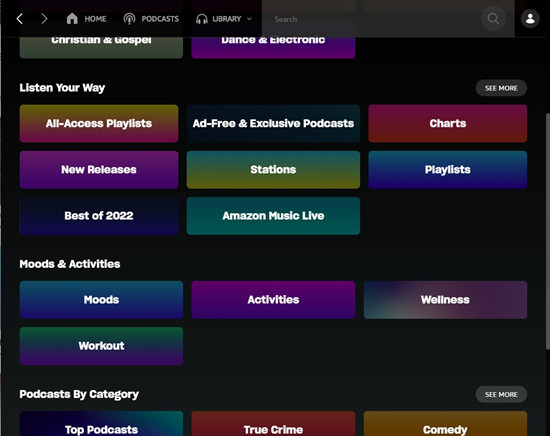550x436 pixels.
Task: Click the vertical scrollbar thumb
Action: tap(548, 231)
